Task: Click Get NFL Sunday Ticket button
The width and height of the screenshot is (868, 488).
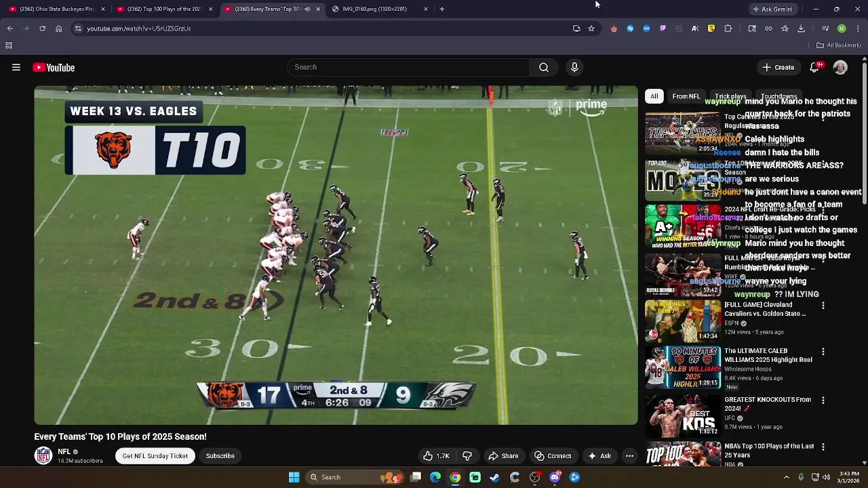Action: (155, 456)
